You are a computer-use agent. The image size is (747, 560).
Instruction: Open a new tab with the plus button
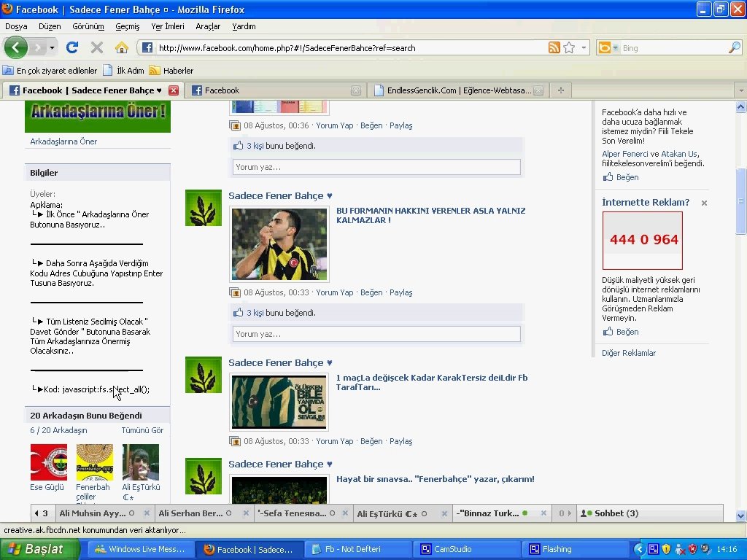(561, 90)
